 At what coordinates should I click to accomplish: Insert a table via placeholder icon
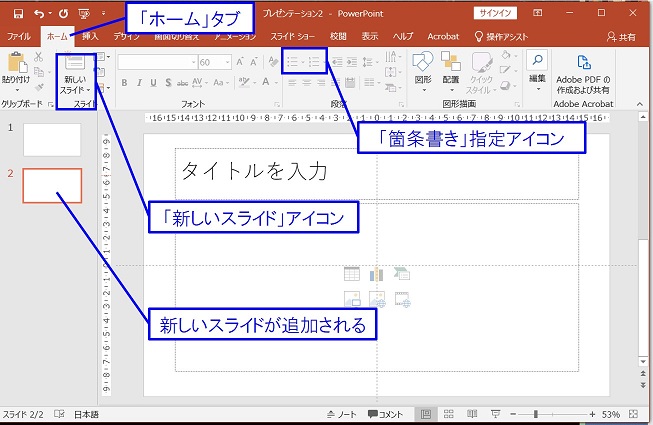351,273
